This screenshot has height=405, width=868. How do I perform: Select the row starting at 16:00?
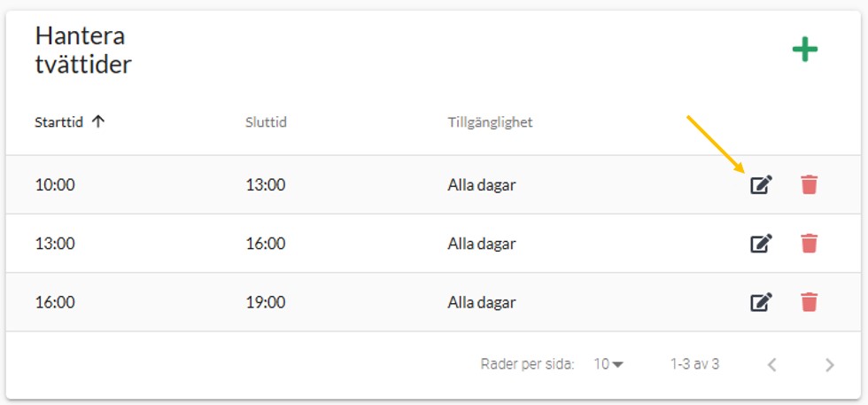(53, 302)
